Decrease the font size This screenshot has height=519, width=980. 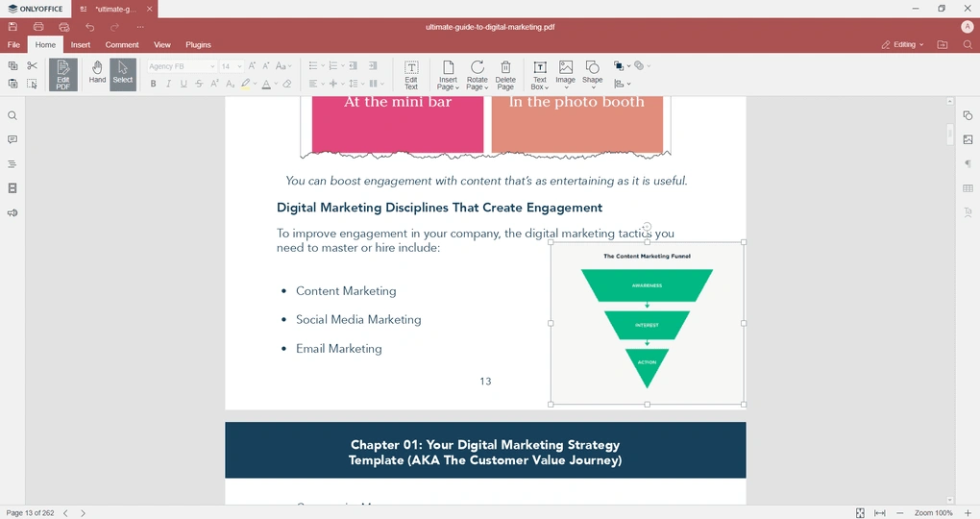pyautogui.click(x=266, y=65)
